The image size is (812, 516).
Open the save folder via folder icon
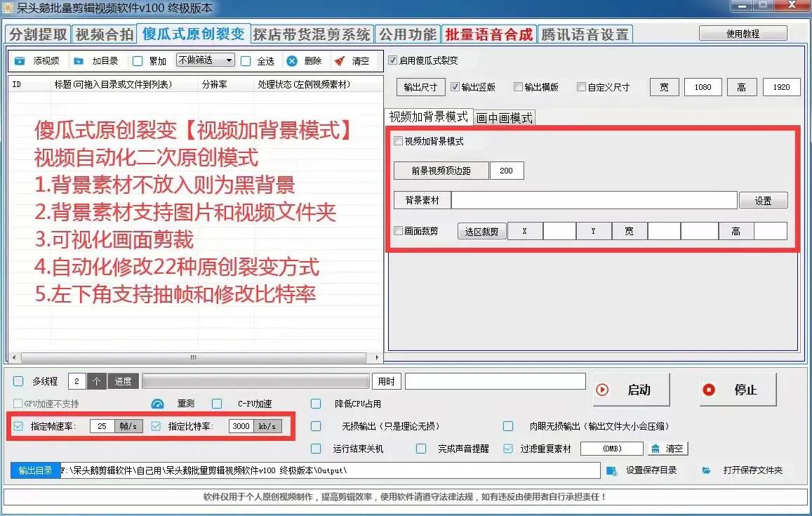point(705,470)
